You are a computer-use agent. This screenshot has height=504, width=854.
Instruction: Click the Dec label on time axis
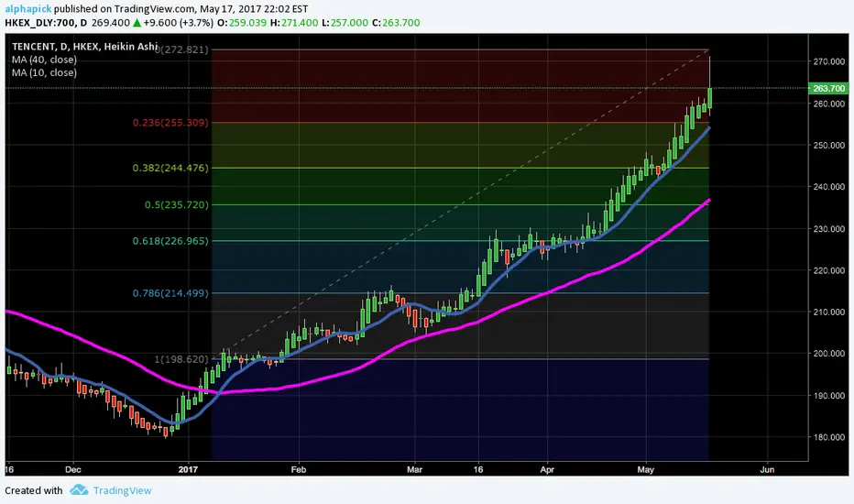[x=72, y=469]
